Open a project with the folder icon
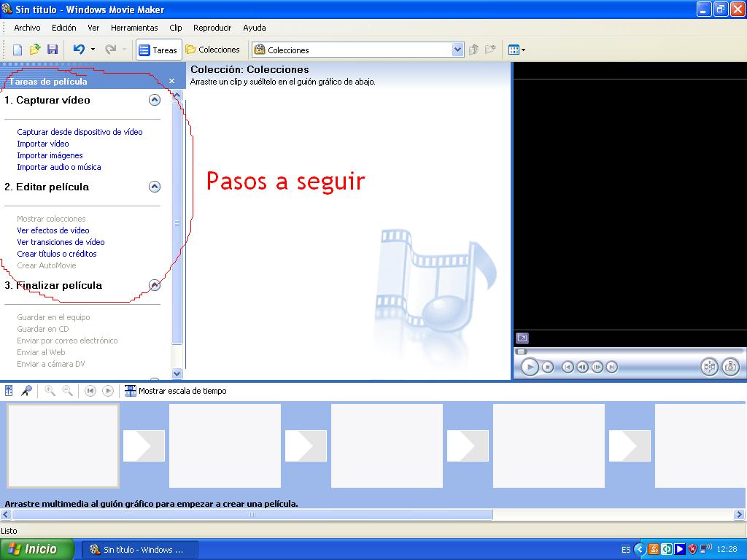 [x=35, y=50]
